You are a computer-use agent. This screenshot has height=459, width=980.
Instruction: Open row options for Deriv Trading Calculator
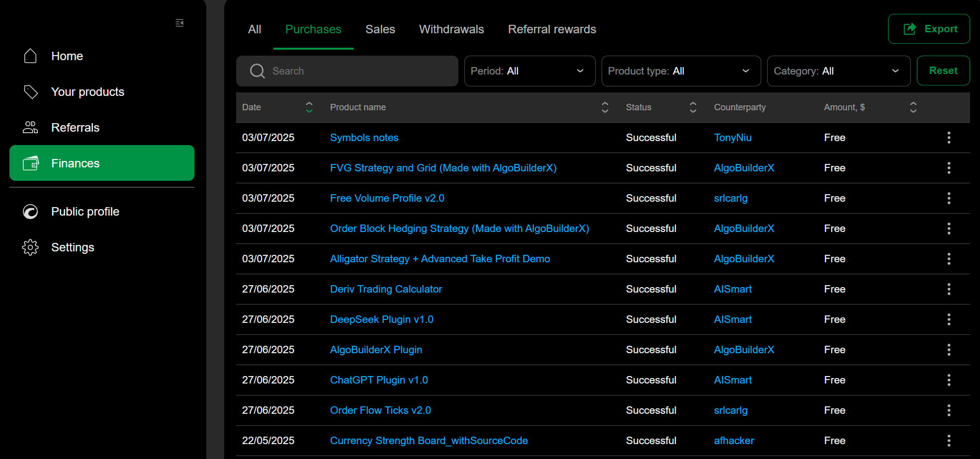pos(949,289)
